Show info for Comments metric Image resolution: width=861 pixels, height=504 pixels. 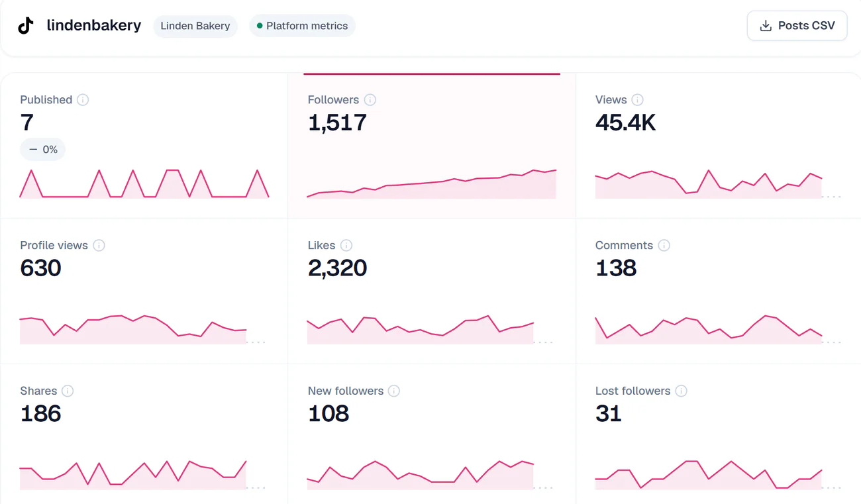click(664, 246)
